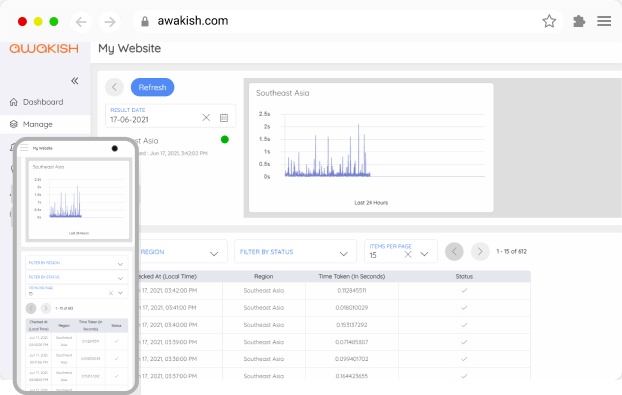Viewport: 622px width, 395px height.
Task: Click the Status column header
Action: (x=464, y=276)
